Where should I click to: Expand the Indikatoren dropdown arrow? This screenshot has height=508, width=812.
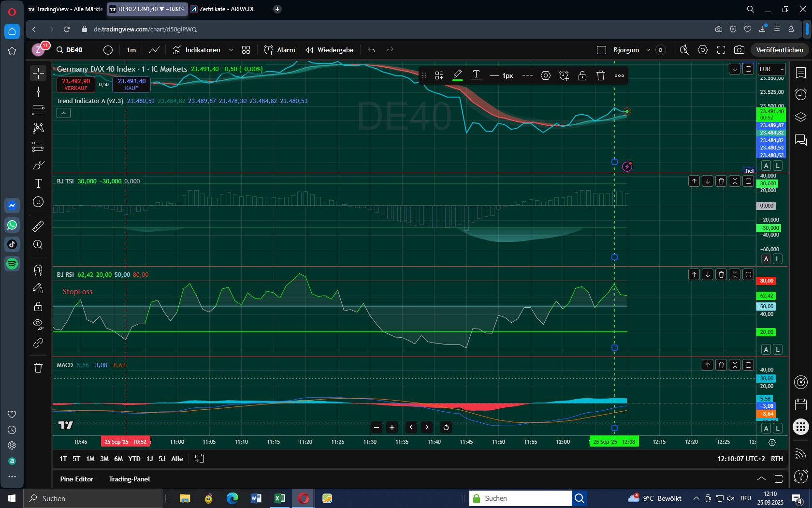click(x=231, y=50)
